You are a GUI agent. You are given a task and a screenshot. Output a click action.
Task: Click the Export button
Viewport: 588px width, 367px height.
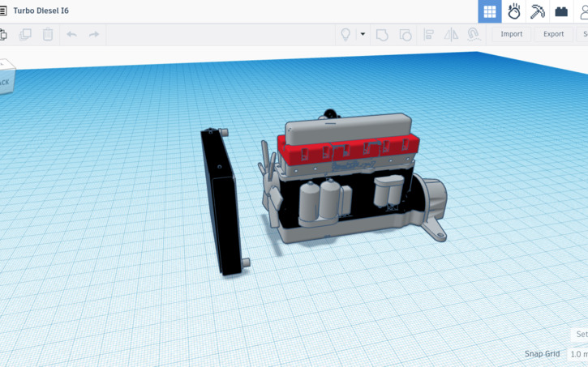tap(553, 34)
